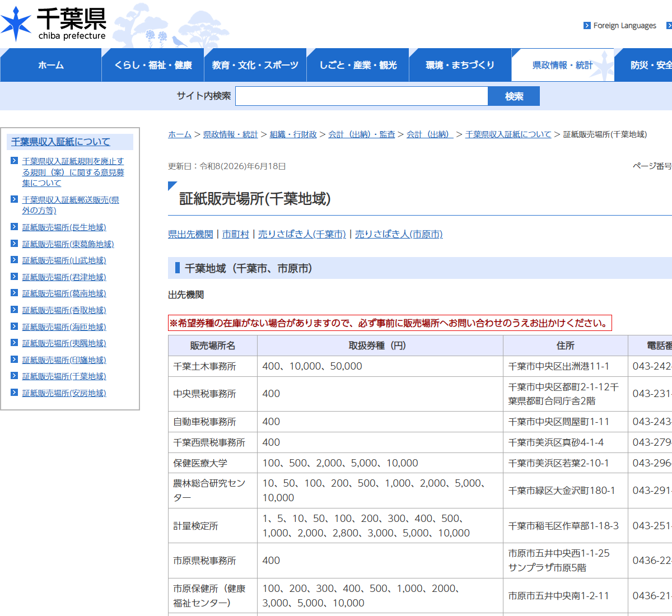Go to 千葉県収入証紙について in breadcrumb
Image resolution: width=672 pixels, height=616 pixels.
[x=508, y=134]
